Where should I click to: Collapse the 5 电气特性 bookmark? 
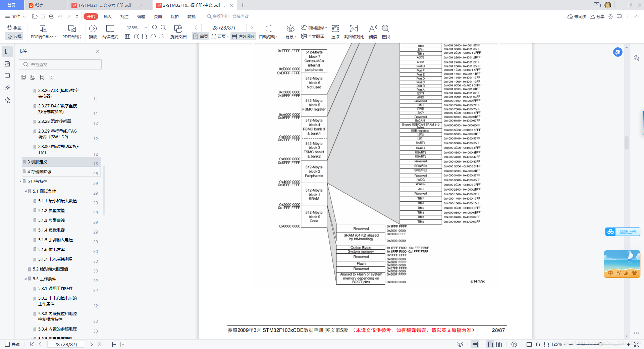point(20,181)
